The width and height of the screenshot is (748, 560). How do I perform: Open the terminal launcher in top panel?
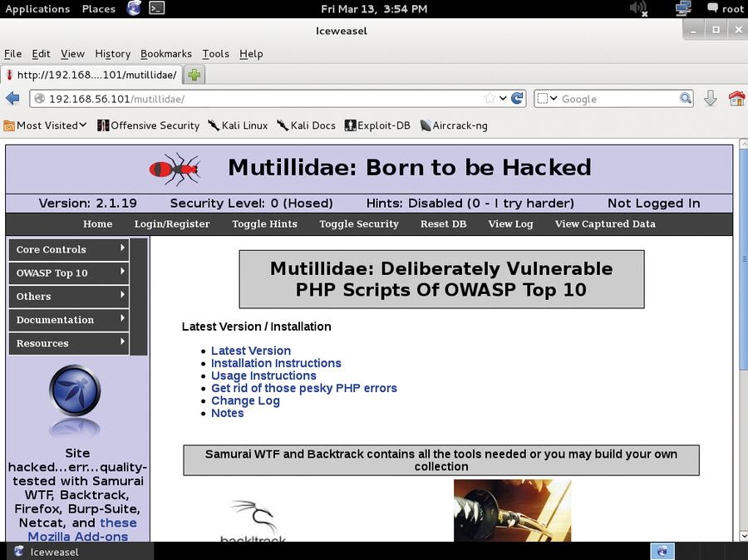coord(156,8)
